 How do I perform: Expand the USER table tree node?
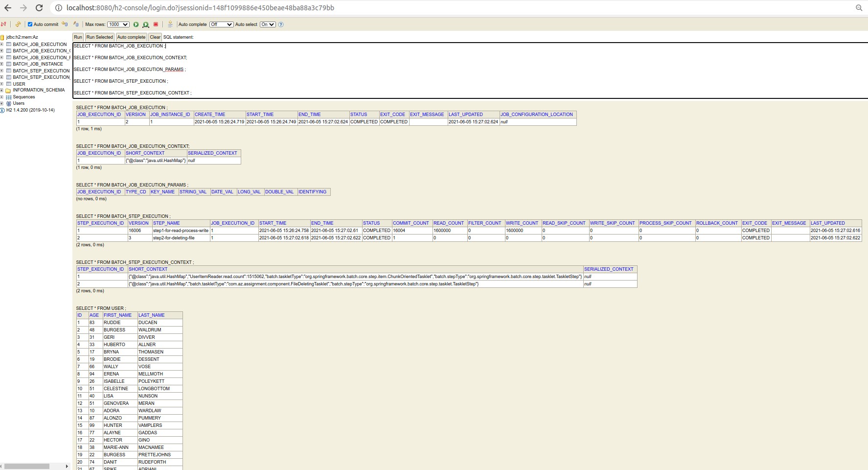(x=2, y=84)
